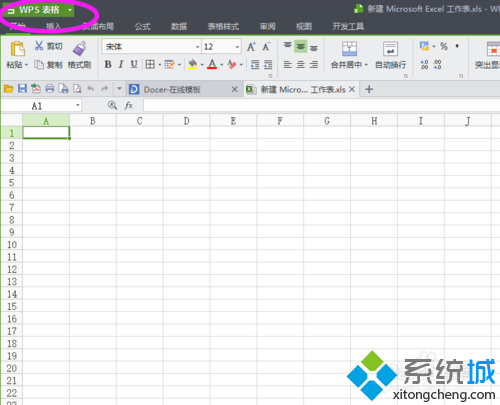Open the font size 12 dropdown

pyautogui.click(x=237, y=47)
